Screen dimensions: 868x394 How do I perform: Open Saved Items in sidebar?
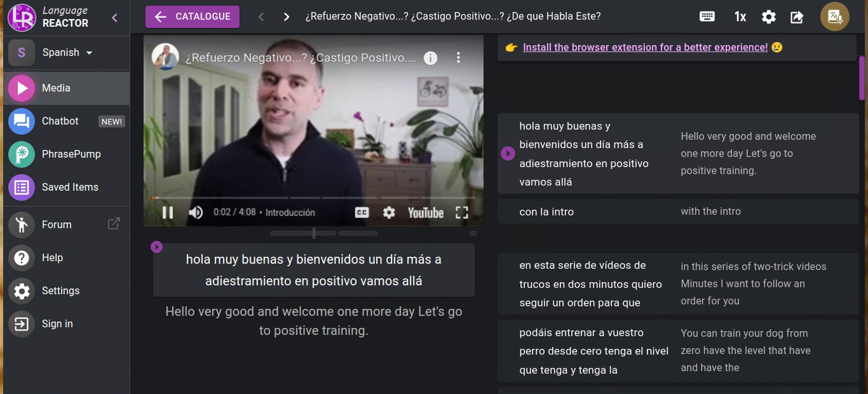point(70,187)
